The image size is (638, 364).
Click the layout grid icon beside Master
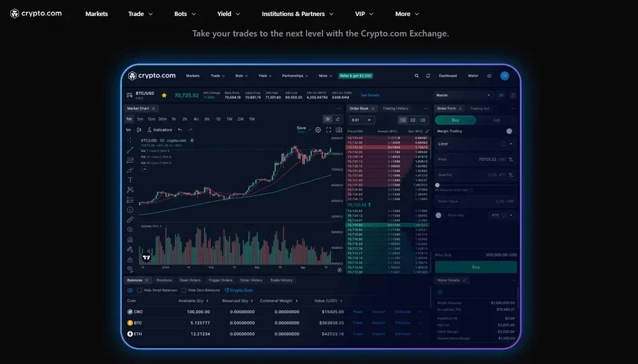513,95
